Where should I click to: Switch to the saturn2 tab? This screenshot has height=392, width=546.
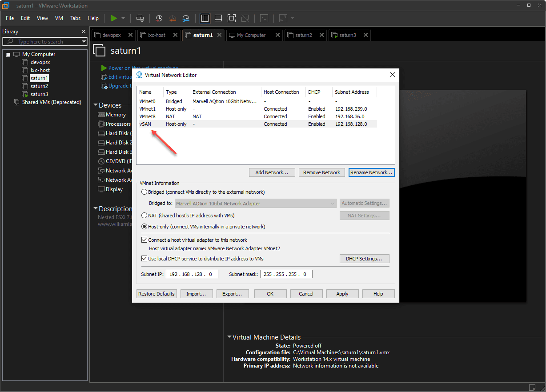304,35
